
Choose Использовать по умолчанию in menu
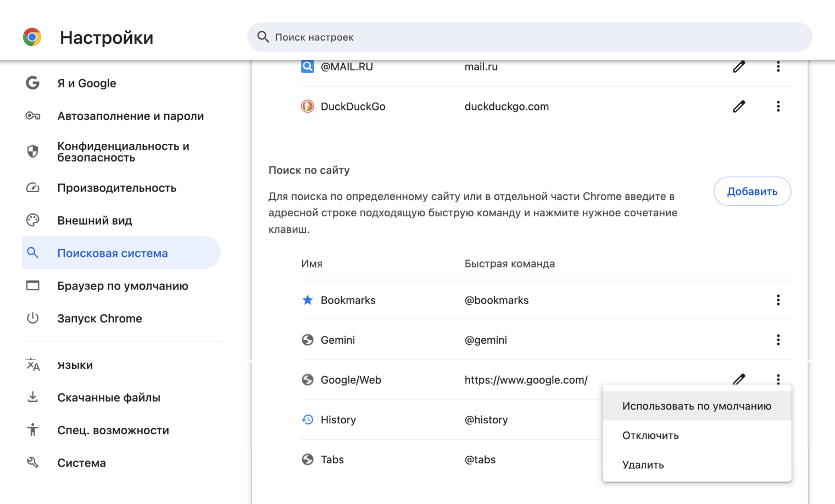tap(697, 406)
